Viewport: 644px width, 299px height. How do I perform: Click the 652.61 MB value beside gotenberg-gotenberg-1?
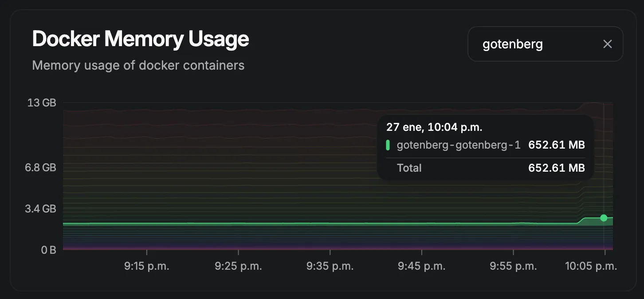[557, 145]
